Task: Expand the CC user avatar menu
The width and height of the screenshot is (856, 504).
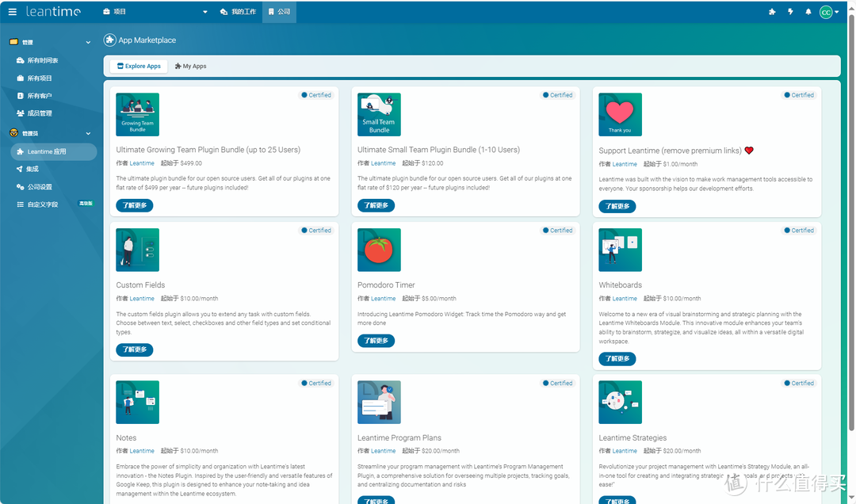Action: click(827, 12)
